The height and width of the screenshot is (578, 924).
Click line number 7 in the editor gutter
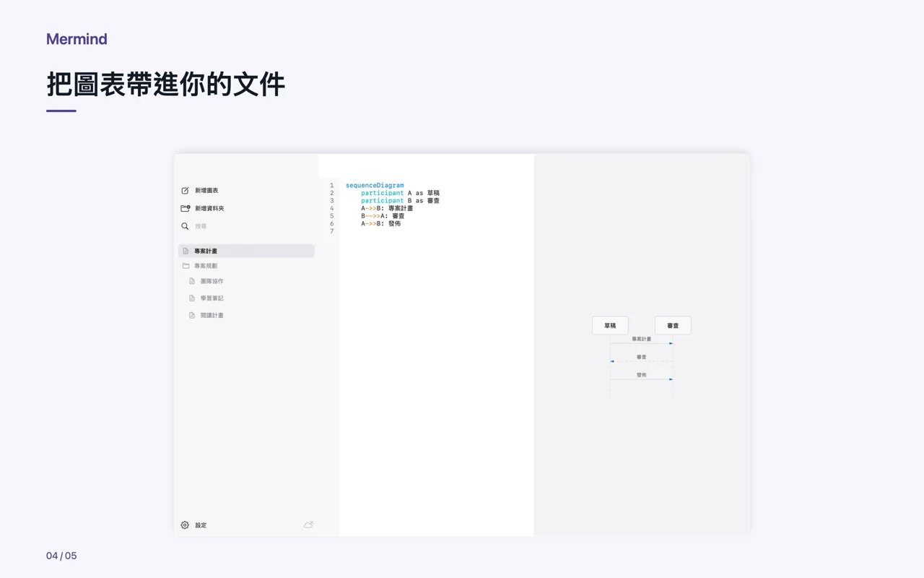point(331,231)
